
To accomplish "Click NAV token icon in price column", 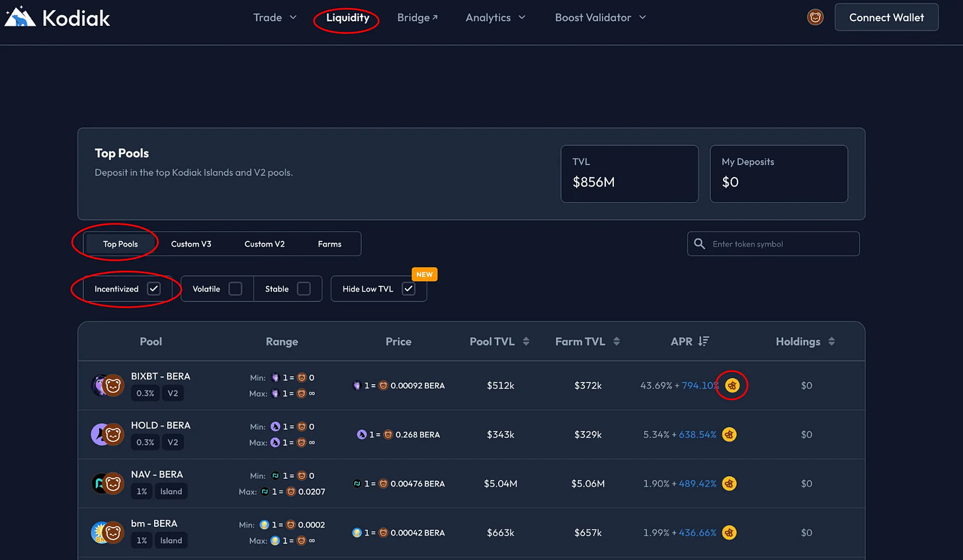I will [357, 483].
